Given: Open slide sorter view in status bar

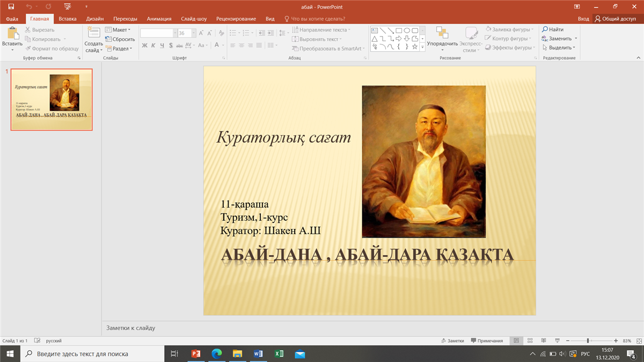Looking at the screenshot, I should tap(530, 341).
